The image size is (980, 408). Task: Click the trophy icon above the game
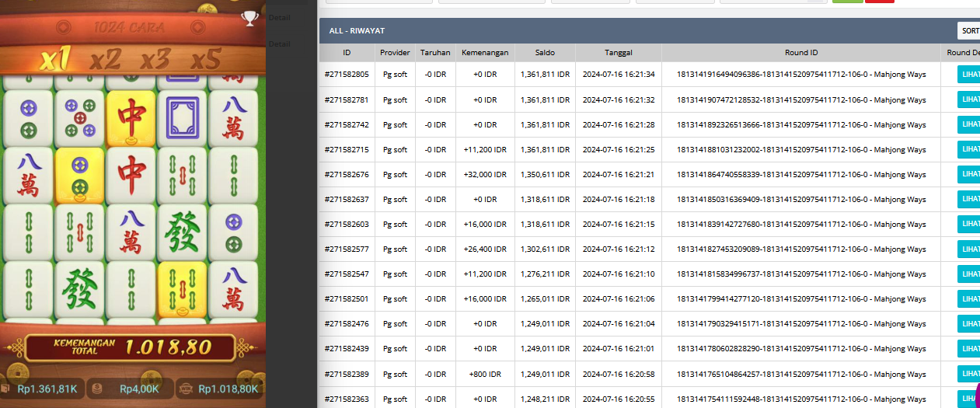[x=249, y=18]
